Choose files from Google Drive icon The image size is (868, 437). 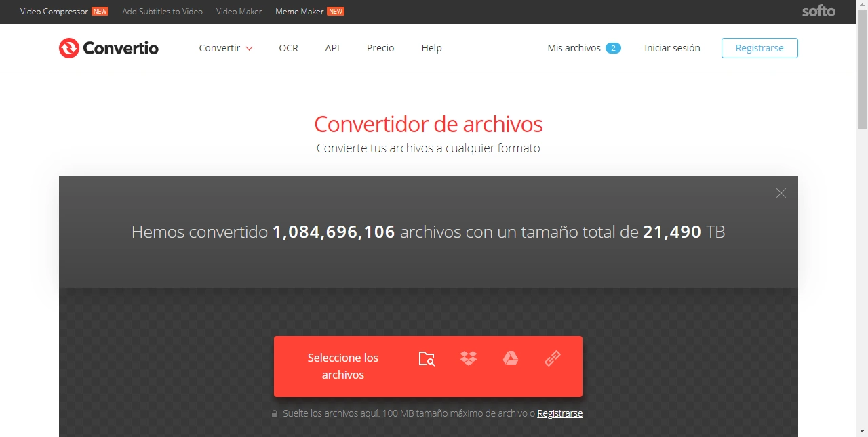pos(511,358)
